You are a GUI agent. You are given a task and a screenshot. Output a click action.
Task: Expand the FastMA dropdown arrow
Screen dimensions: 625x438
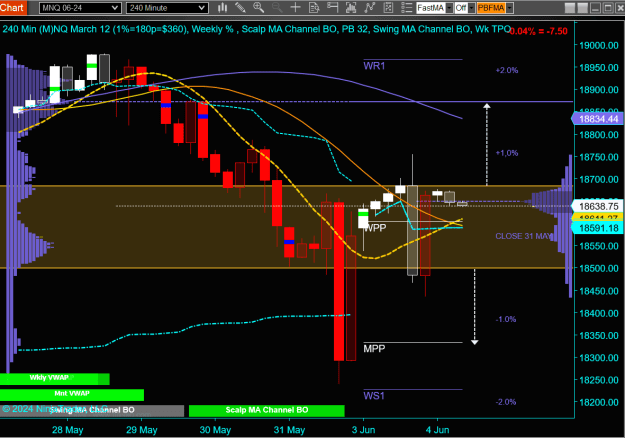coord(449,8)
